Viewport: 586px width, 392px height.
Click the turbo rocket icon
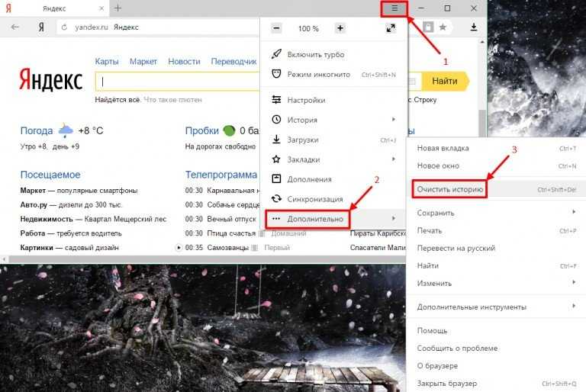(x=276, y=54)
